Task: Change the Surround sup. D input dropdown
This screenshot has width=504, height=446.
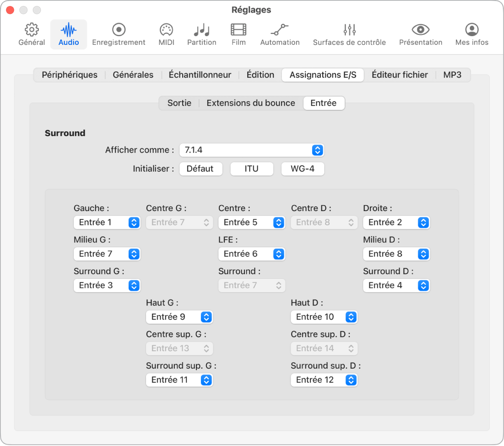Action: (x=324, y=380)
